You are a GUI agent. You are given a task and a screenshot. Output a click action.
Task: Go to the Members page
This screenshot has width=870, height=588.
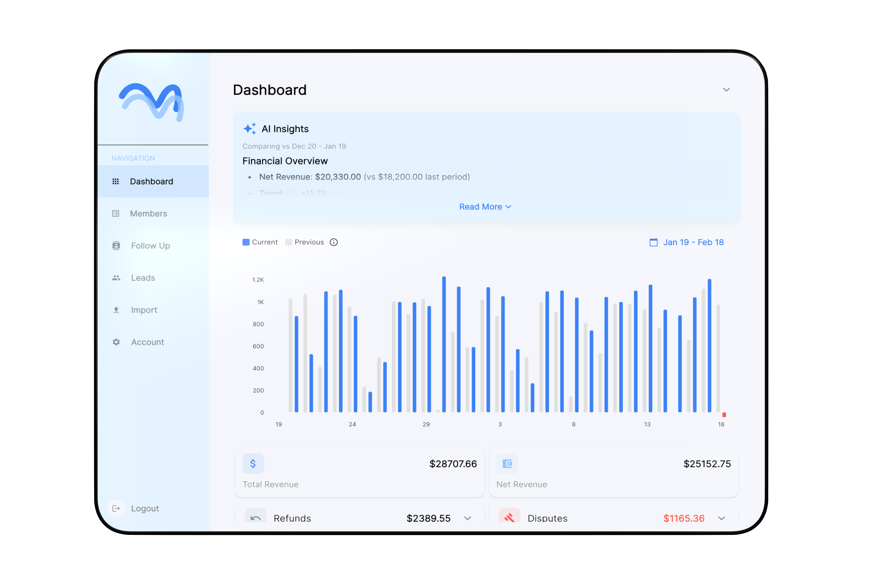pyautogui.click(x=153, y=214)
